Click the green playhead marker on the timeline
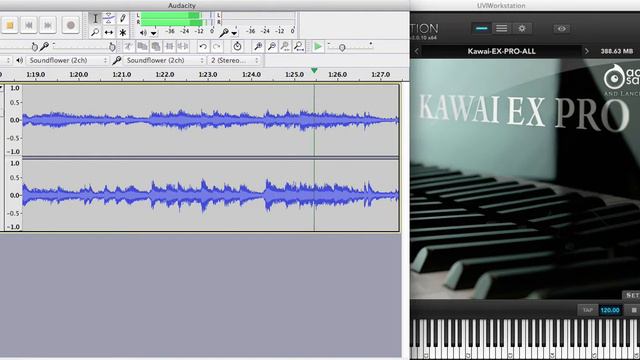The image size is (640, 360). (314, 71)
